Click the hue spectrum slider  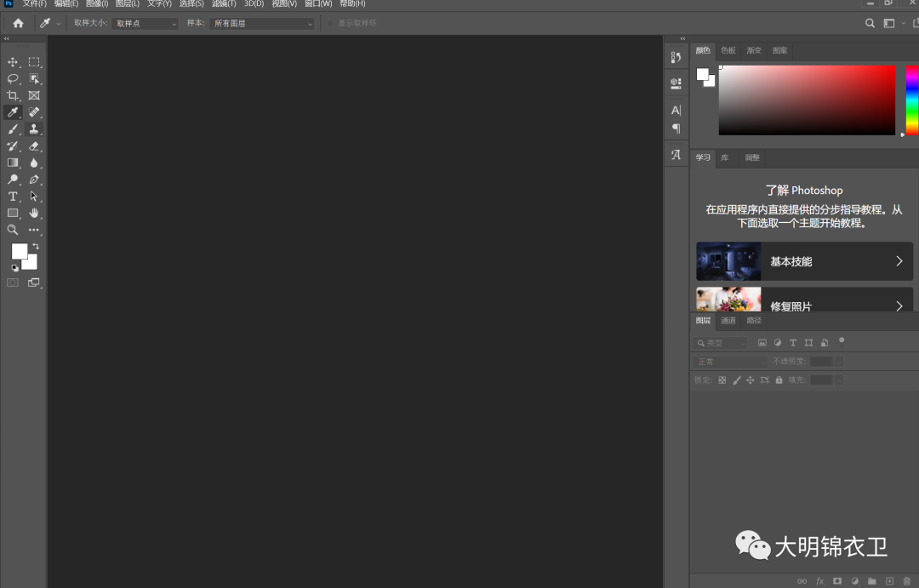(912, 100)
